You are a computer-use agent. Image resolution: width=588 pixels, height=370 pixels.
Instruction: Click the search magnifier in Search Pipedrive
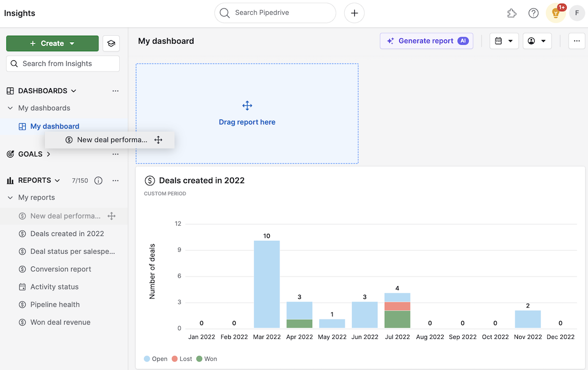225,13
